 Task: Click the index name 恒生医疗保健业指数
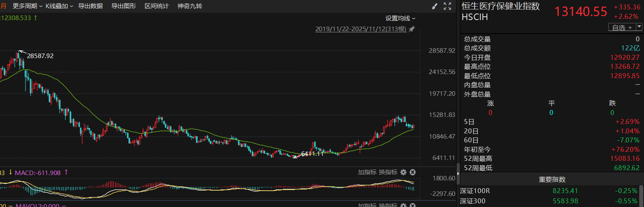(501, 6)
